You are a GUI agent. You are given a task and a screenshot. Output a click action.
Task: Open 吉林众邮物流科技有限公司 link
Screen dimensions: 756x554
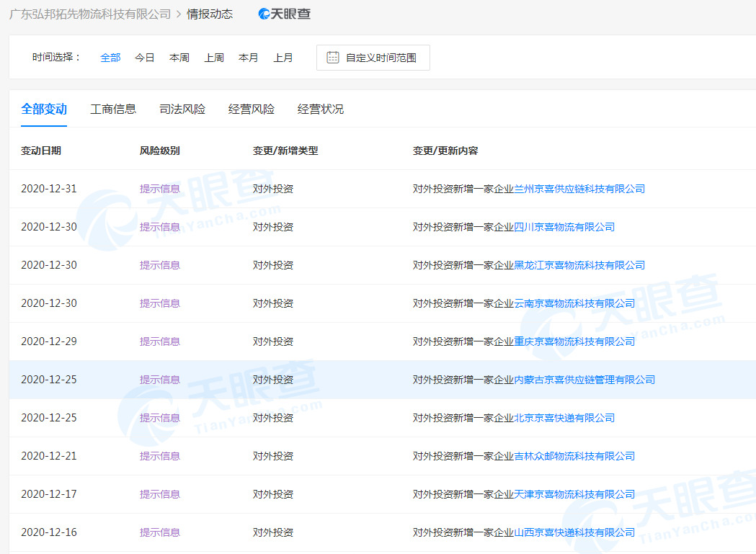coord(574,455)
